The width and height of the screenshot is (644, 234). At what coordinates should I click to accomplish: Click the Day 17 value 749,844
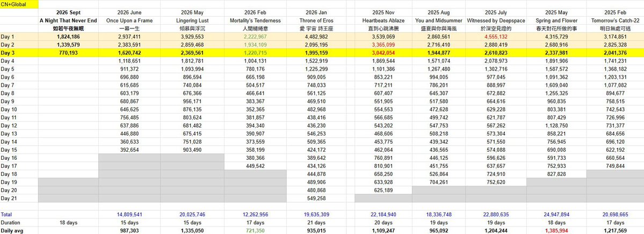point(615,166)
